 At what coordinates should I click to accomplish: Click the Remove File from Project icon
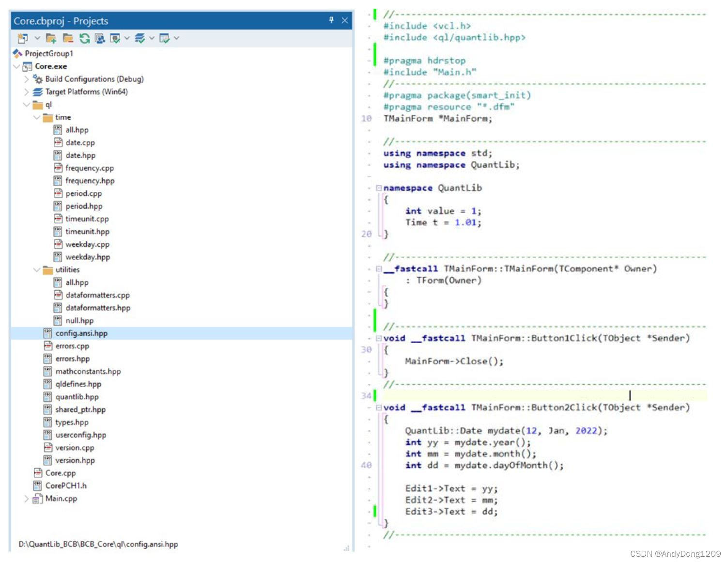pos(68,38)
